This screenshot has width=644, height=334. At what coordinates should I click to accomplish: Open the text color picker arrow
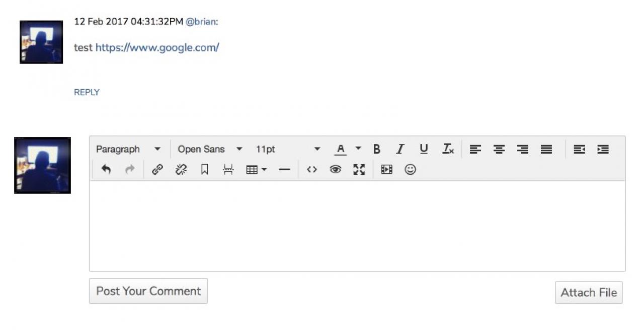358,149
